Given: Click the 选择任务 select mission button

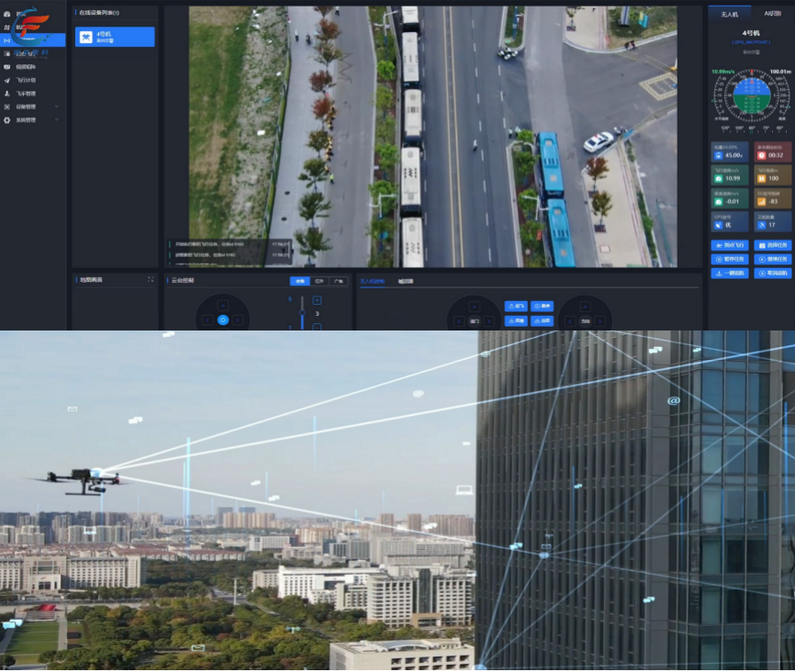Looking at the screenshot, I should pyautogui.click(x=772, y=246).
